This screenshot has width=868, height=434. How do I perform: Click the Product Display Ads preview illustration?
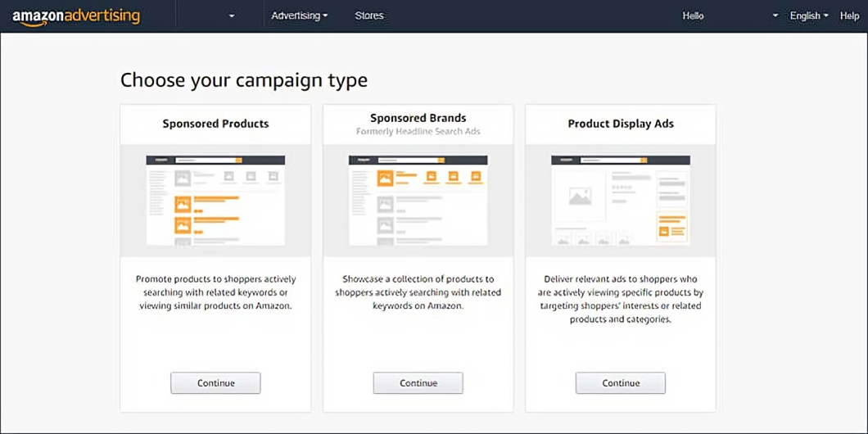[620, 201]
